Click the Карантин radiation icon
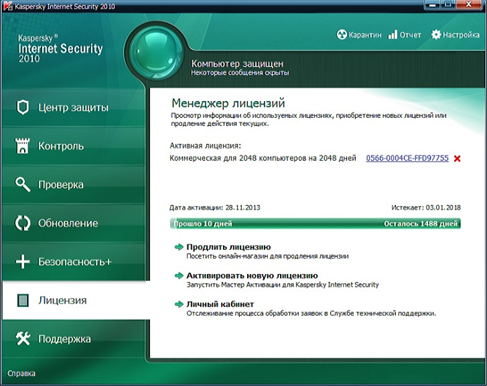Screen dimensions: 487x386 [342, 35]
